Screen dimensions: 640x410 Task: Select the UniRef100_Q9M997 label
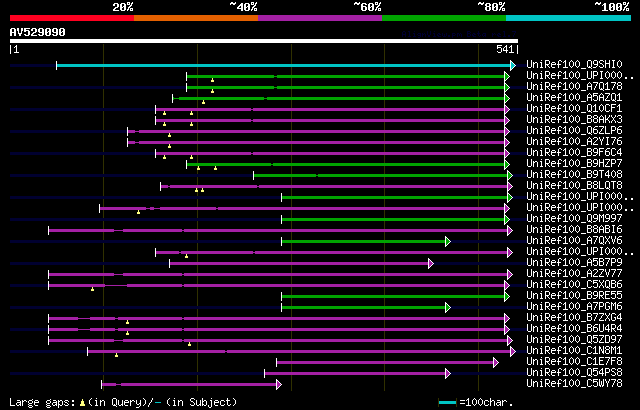(574, 219)
